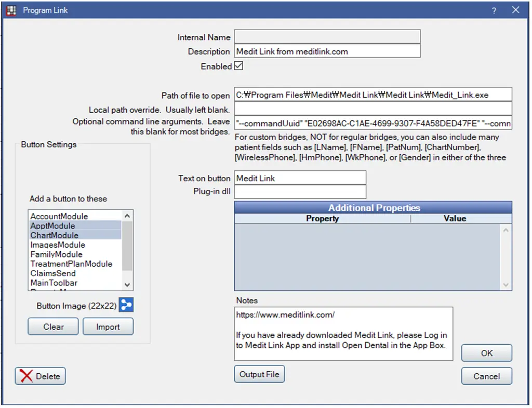The image size is (532, 408).
Task: Click the Additional Properties title bar
Action: pos(373,208)
